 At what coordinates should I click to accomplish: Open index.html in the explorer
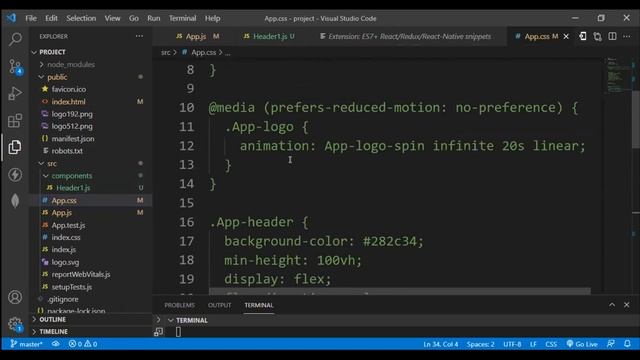[x=68, y=102]
